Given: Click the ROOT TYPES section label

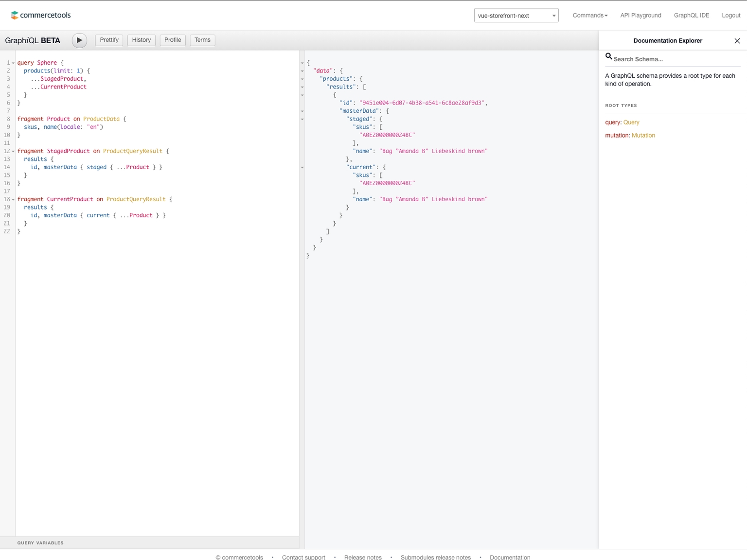Looking at the screenshot, I should [621, 105].
